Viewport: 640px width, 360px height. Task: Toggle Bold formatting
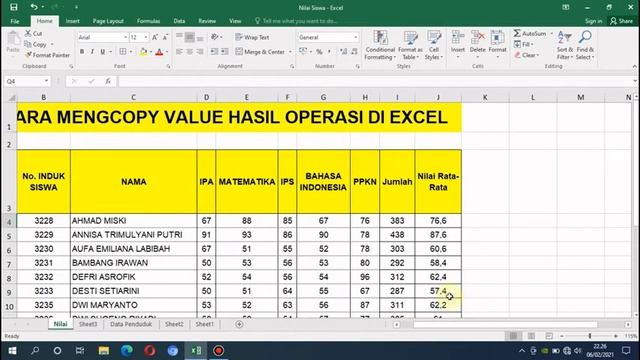(82, 52)
